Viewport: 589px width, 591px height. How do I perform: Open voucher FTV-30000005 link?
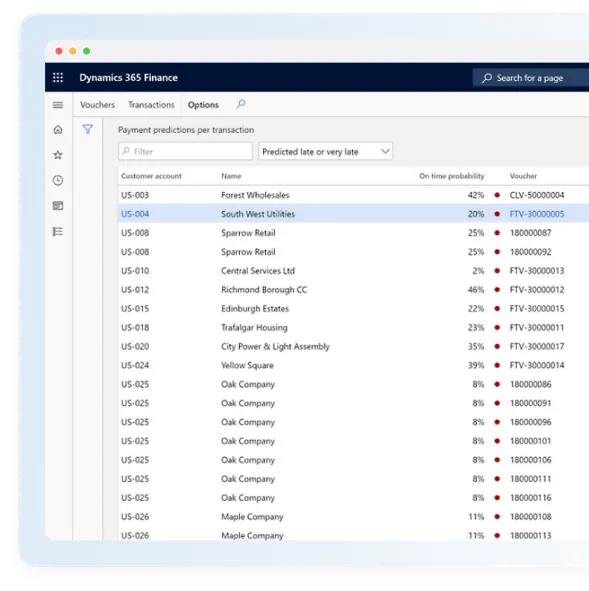click(x=537, y=214)
